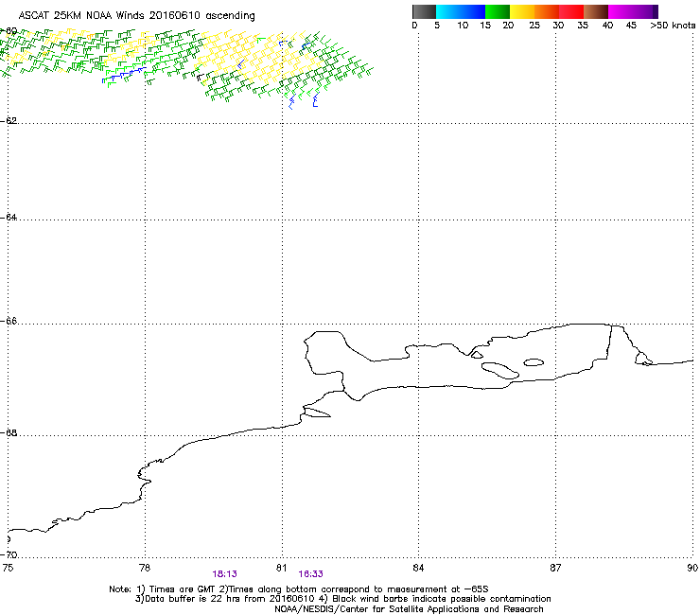Choose the green 15-20 knots legend segment

[x=498, y=11]
